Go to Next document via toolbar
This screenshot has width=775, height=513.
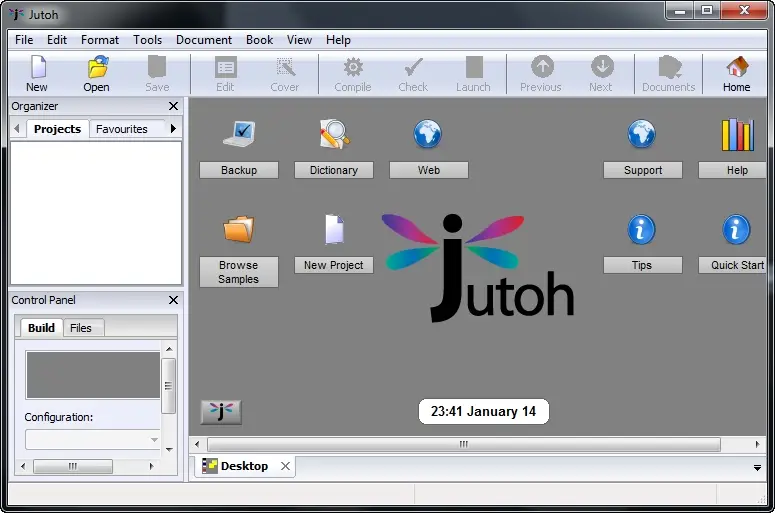tap(602, 67)
